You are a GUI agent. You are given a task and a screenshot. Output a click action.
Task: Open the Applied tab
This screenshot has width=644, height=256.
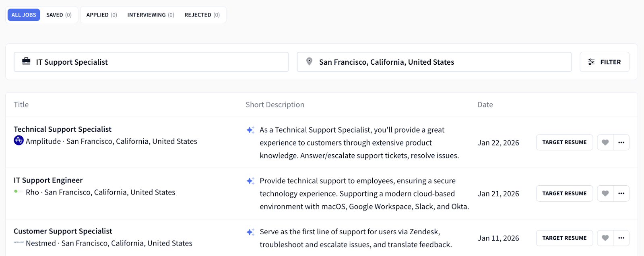point(101,15)
